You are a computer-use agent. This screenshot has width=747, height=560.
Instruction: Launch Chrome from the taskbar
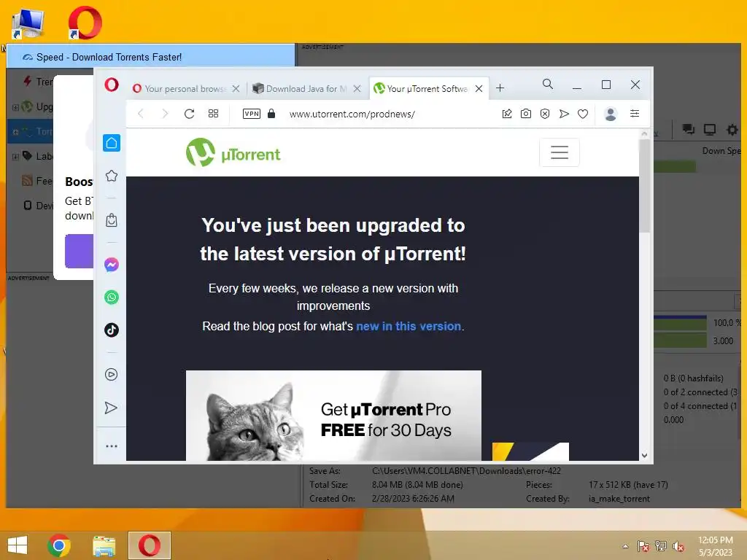59,545
